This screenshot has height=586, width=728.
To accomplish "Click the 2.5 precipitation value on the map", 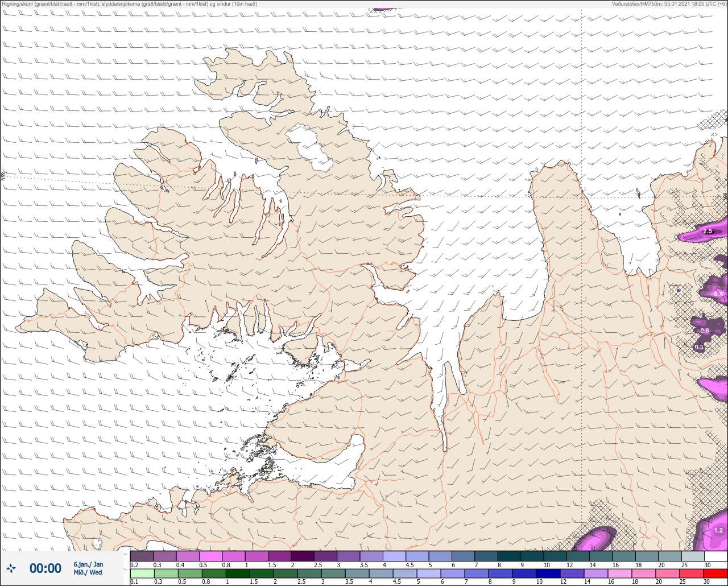I will [708, 232].
